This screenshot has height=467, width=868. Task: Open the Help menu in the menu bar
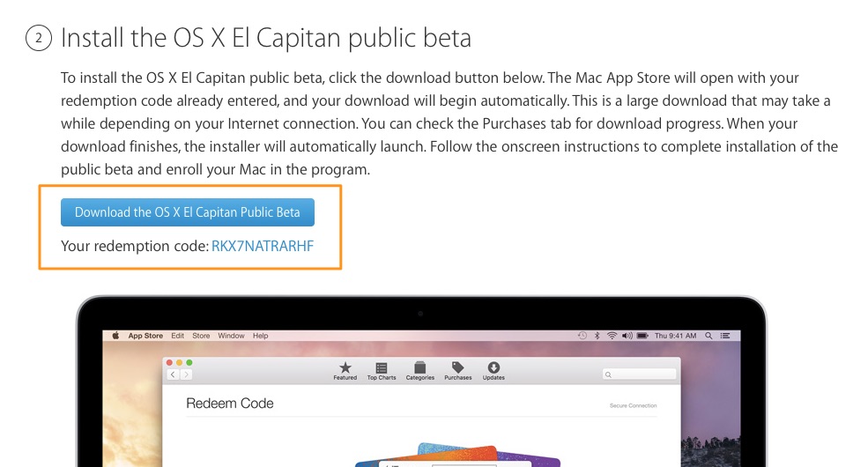(x=260, y=336)
